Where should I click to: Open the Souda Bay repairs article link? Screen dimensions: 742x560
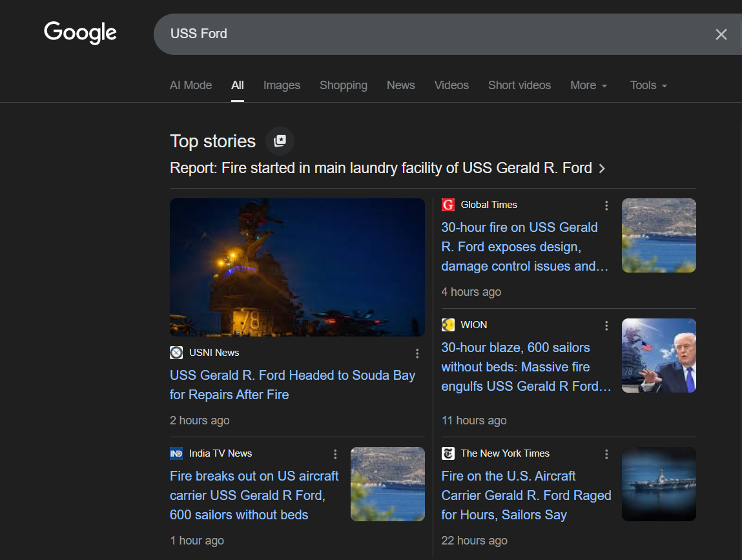292,385
